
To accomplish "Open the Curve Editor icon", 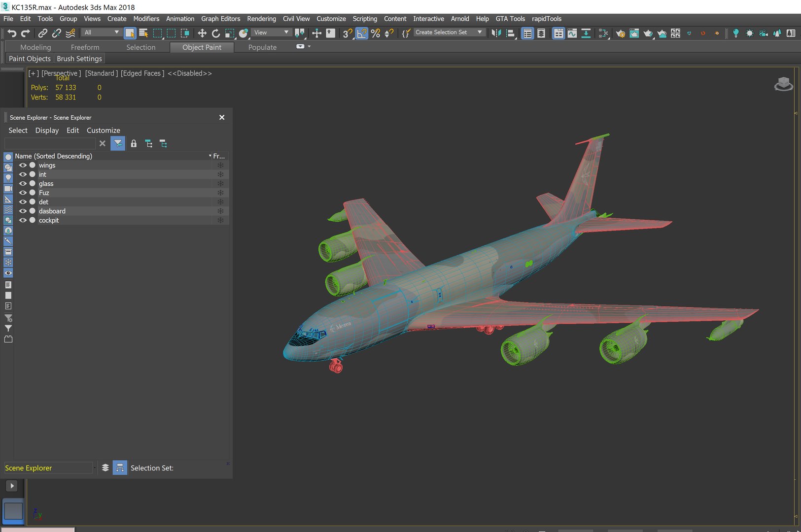I will click(572, 33).
